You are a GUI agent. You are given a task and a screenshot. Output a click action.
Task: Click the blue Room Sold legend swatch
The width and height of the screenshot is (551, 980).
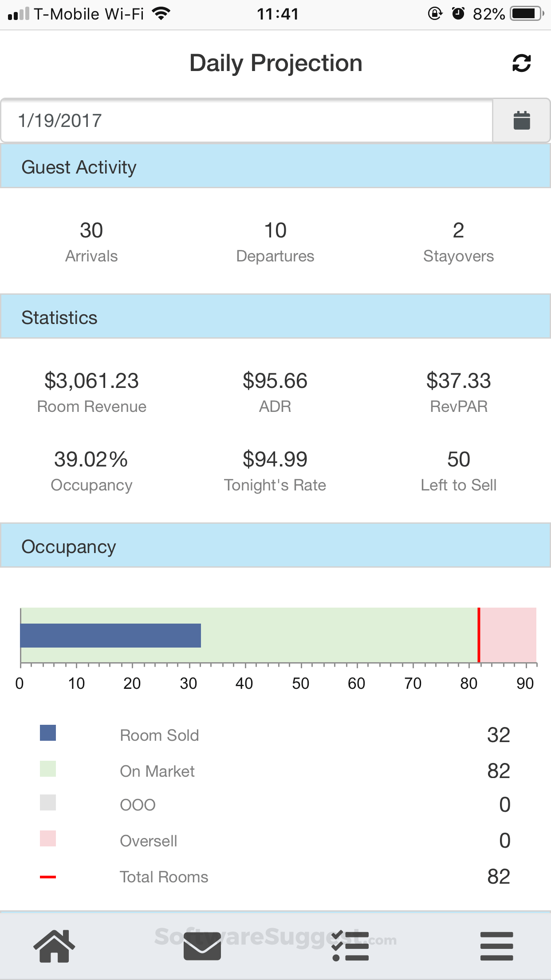click(48, 733)
